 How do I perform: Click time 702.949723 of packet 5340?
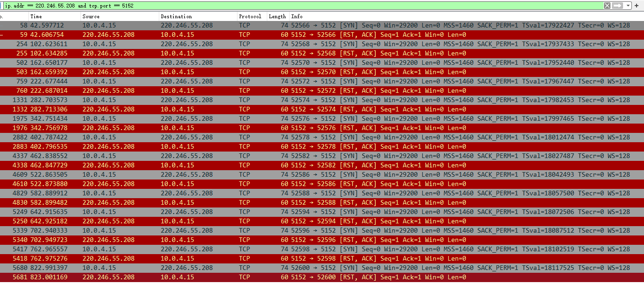point(49,240)
